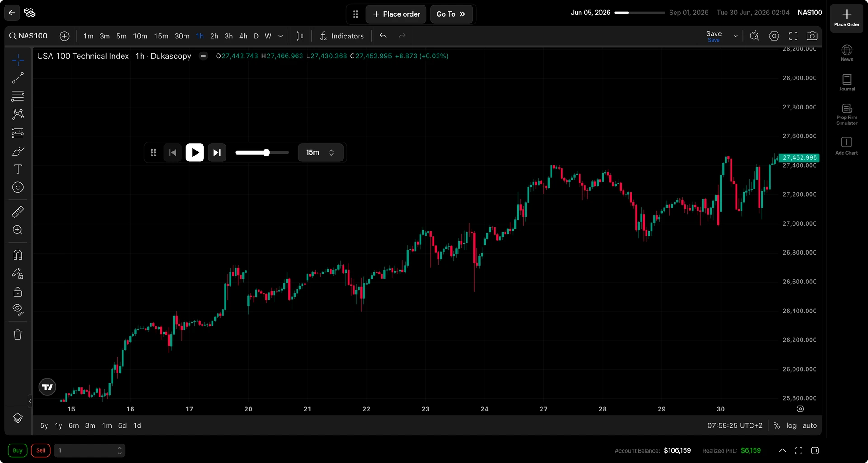Open the Fibonacci retracement tool
The height and width of the screenshot is (463, 868).
click(x=18, y=96)
